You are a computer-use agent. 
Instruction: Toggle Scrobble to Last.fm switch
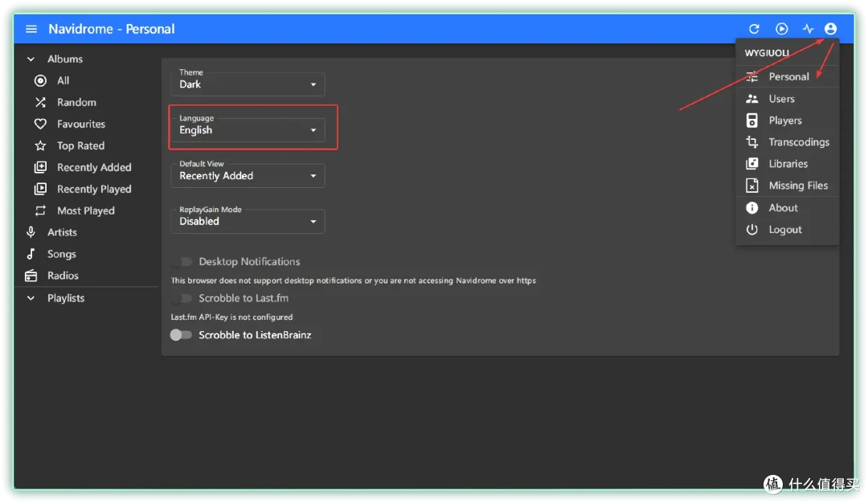click(x=181, y=298)
